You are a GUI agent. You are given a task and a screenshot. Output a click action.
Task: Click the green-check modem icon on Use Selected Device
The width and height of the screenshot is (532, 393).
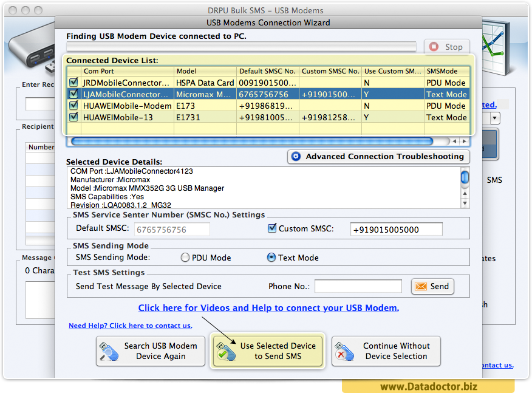[225, 351]
